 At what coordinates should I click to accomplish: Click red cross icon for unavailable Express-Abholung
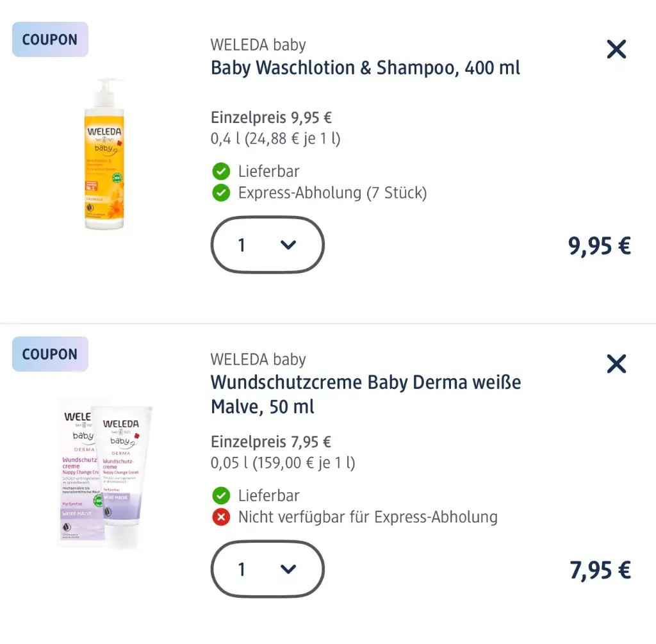221,517
